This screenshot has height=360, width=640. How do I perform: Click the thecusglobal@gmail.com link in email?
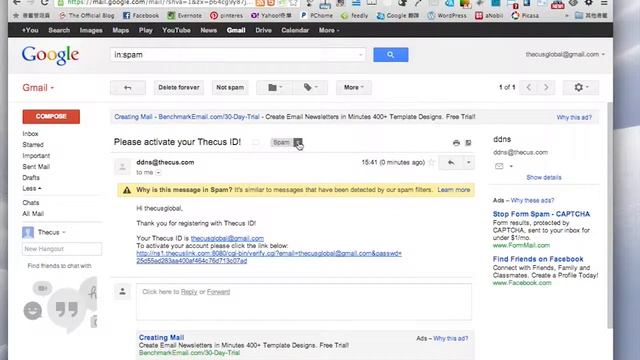click(x=227, y=238)
